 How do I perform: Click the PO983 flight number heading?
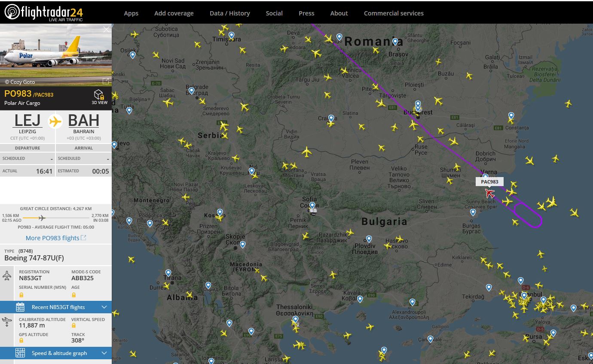pos(18,94)
